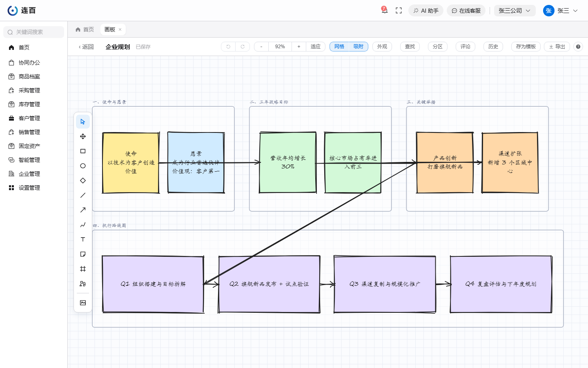
Task: Close the 画板 tab
Action: click(x=120, y=29)
